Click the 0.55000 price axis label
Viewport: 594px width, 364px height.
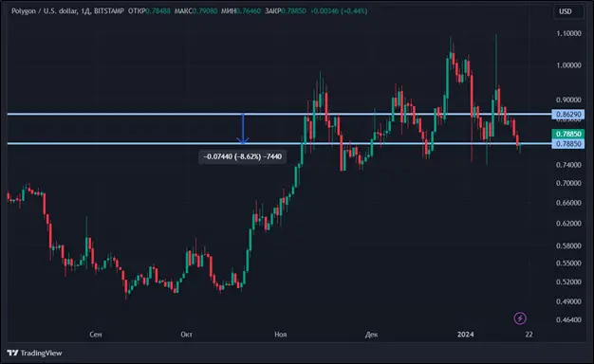coord(568,264)
